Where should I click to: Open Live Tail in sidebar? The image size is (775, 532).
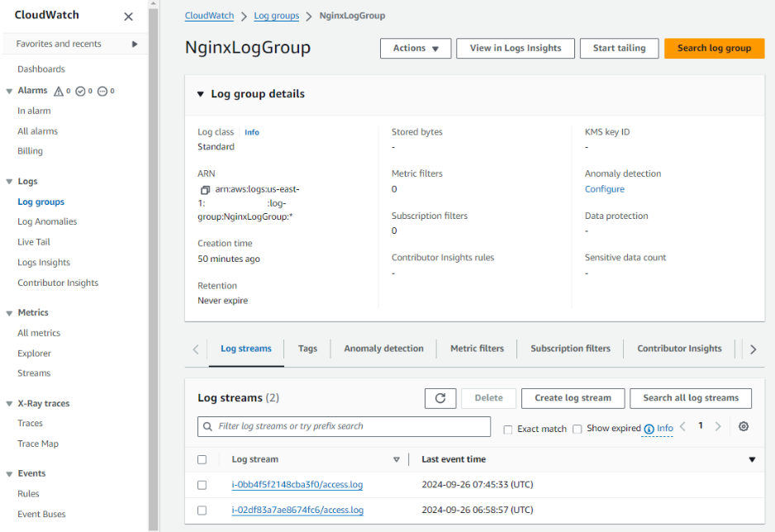[x=34, y=242]
